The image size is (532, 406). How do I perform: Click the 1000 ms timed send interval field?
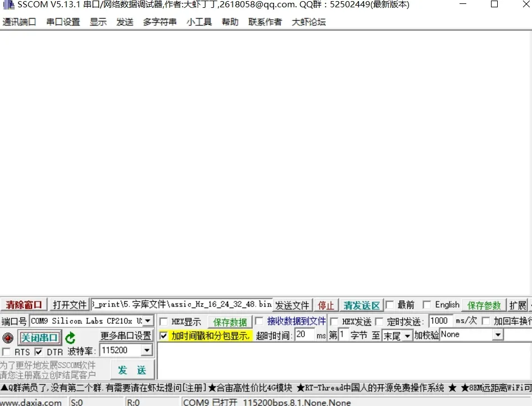(440, 321)
